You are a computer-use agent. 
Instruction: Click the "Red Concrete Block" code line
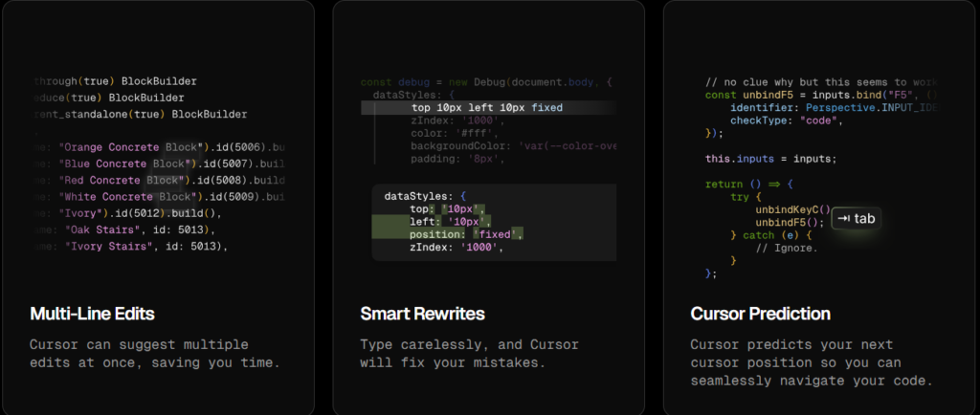159,181
